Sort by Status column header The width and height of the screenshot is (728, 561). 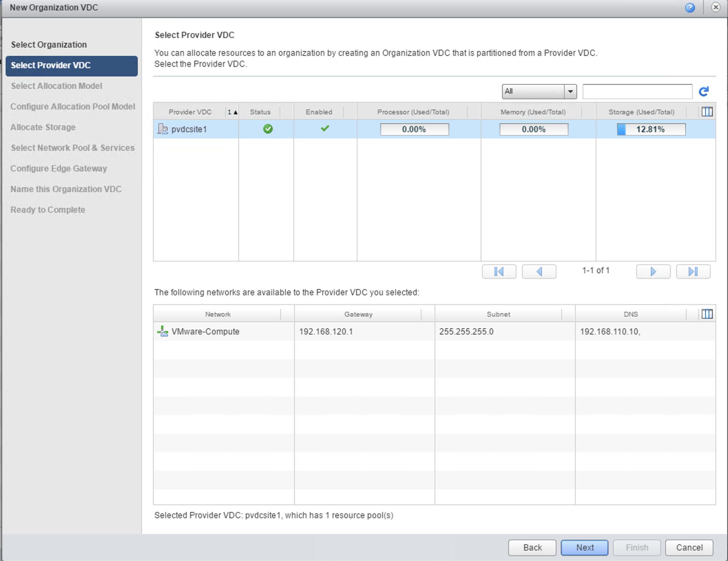coord(260,112)
